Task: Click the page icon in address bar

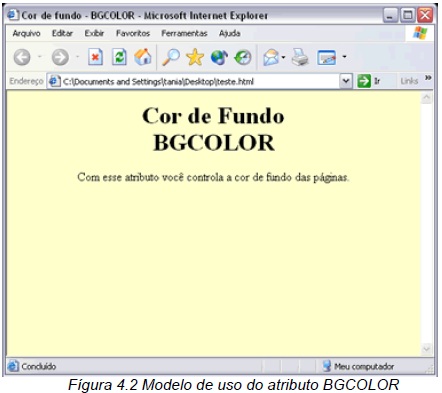Action: click(54, 81)
